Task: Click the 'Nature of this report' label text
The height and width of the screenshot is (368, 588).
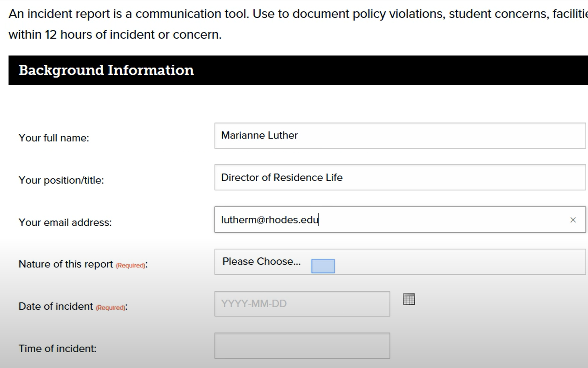Action: pos(66,264)
